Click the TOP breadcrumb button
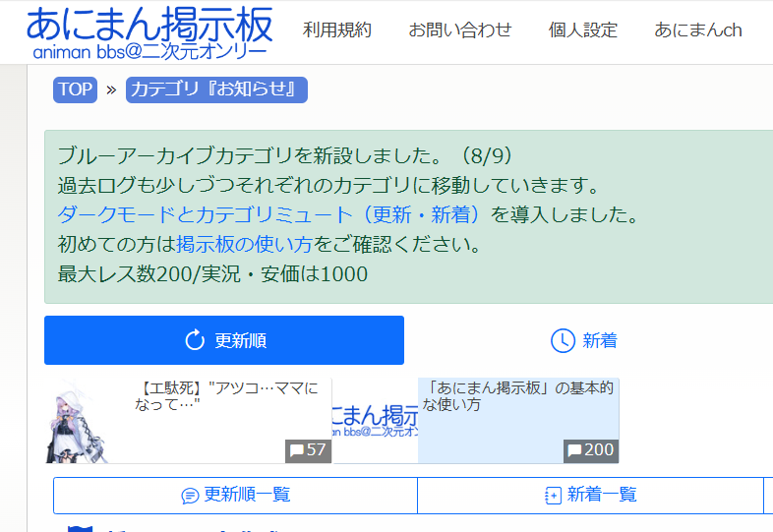773x532 pixels. (75, 89)
